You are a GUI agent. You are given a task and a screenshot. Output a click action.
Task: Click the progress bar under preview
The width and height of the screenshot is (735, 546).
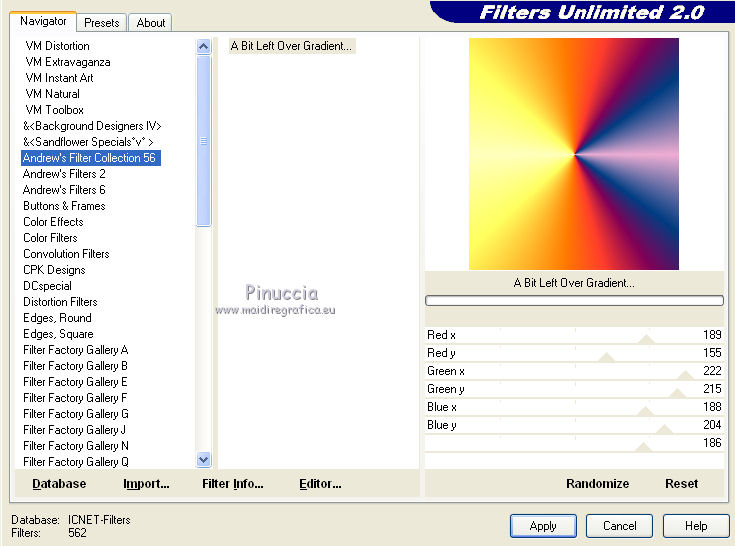[x=574, y=300]
